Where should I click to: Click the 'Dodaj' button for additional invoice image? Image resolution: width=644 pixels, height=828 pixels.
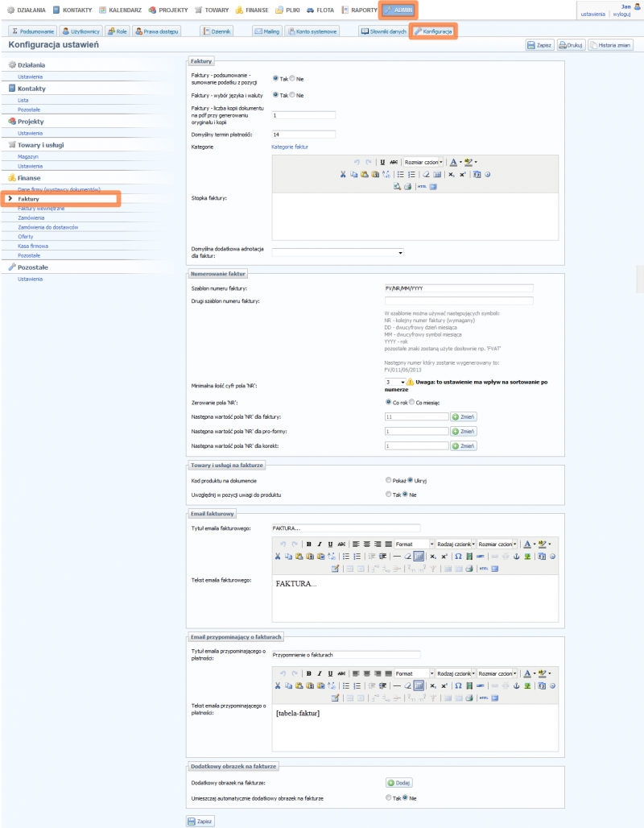click(399, 782)
